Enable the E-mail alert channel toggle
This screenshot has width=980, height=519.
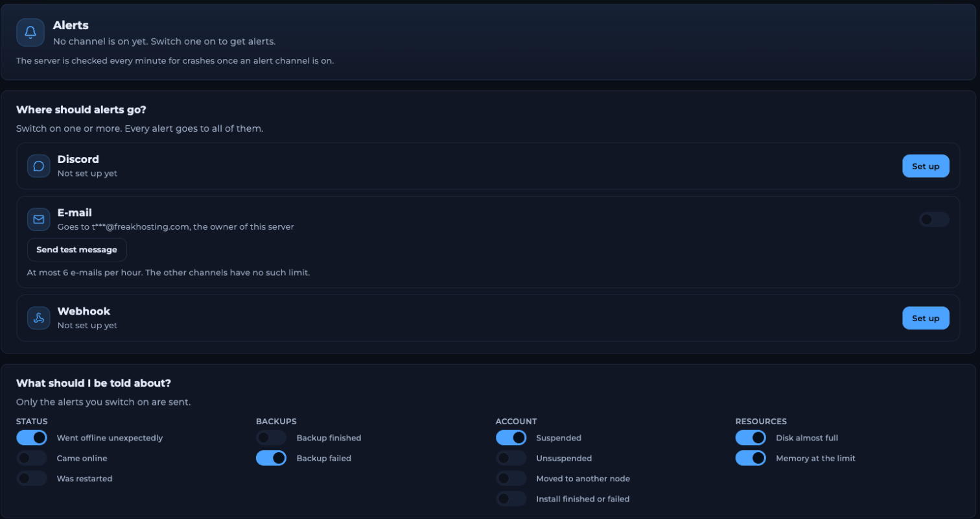(934, 219)
